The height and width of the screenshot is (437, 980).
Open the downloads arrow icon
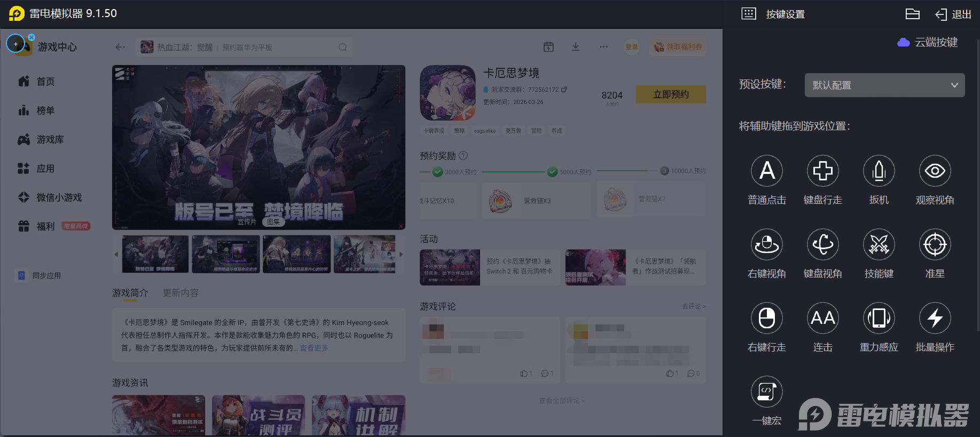coord(576,47)
